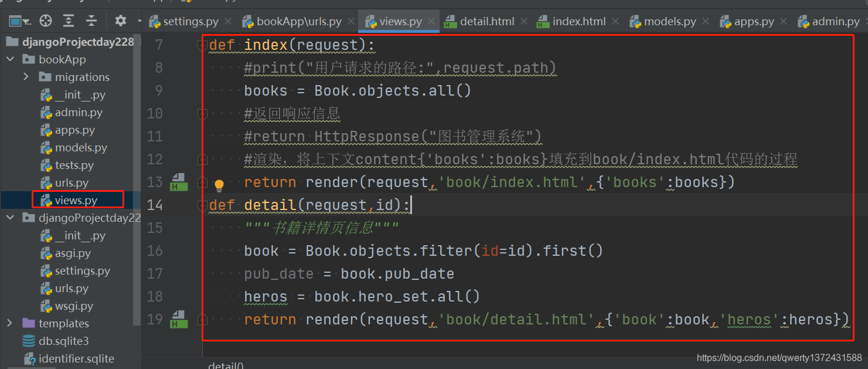Collapse the index function fold marker on line 7
This screenshot has width=868, height=369.
point(202,45)
